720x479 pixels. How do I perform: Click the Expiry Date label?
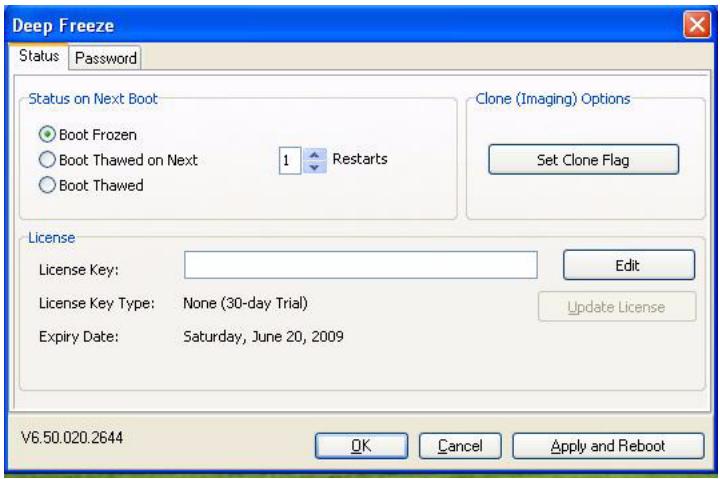pyautogui.click(x=79, y=337)
